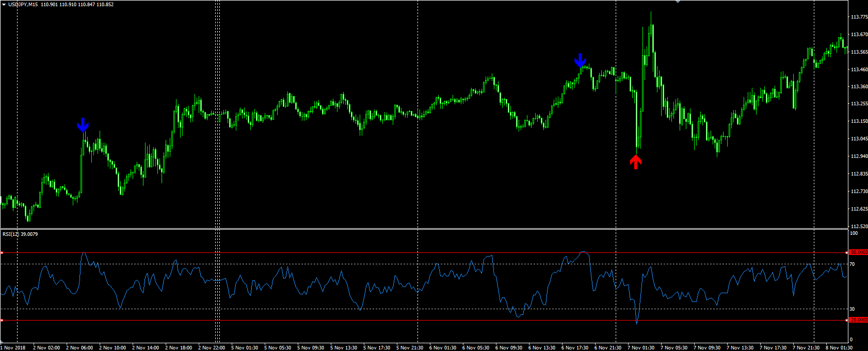The height and width of the screenshot is (351, 868).
Task: Click the 6 Nov 09:30 time label
Action: pyautogui.click(x=509, y=348)
